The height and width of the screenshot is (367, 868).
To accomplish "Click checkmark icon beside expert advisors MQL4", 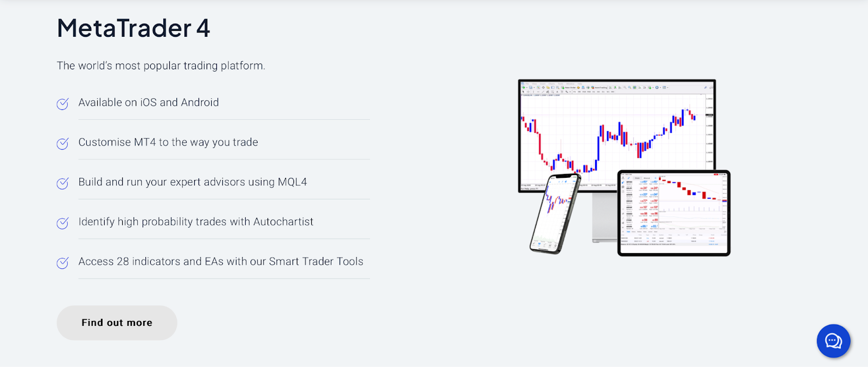I will point(63,183).
